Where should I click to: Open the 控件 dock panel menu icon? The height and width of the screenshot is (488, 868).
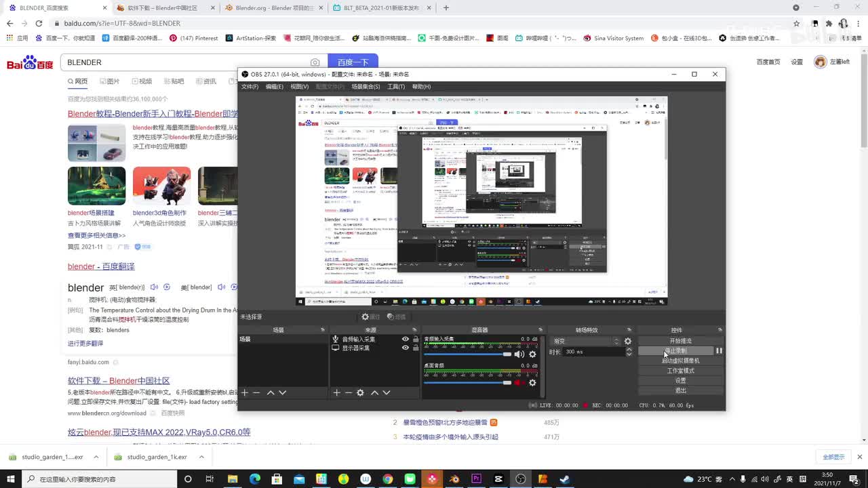720,330
